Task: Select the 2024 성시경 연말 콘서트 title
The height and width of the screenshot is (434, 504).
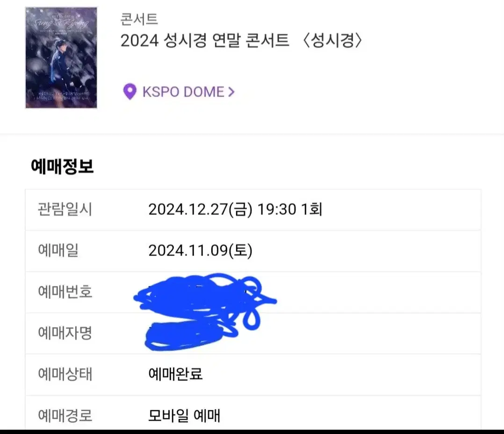Action: coord(204,41)
